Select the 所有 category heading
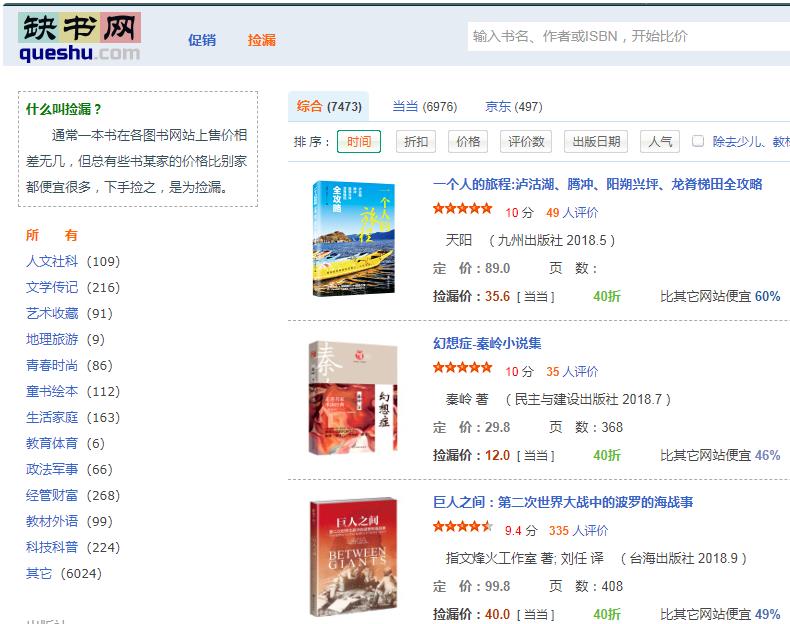Screen dimensions: 790x624 pyautogui.click(x=52, y=235)
